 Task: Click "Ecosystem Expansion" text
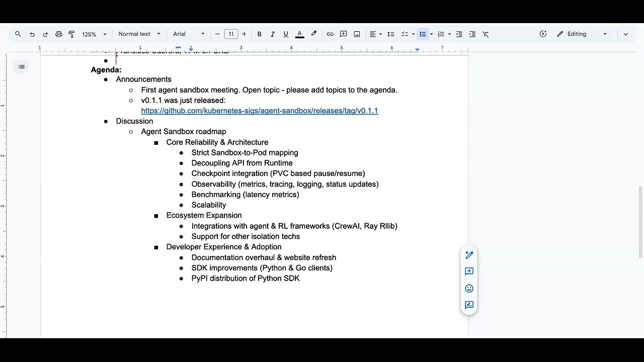204,215
